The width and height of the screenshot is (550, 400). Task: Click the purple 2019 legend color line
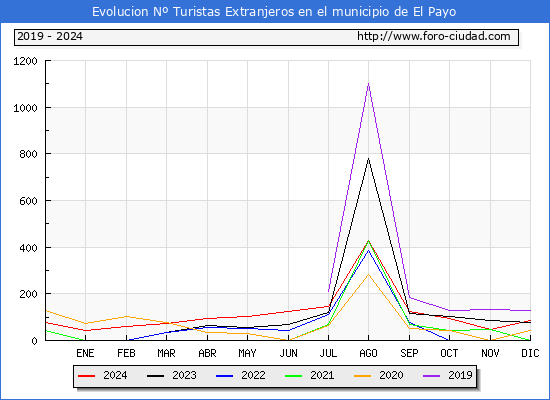(x=431, y=376)
